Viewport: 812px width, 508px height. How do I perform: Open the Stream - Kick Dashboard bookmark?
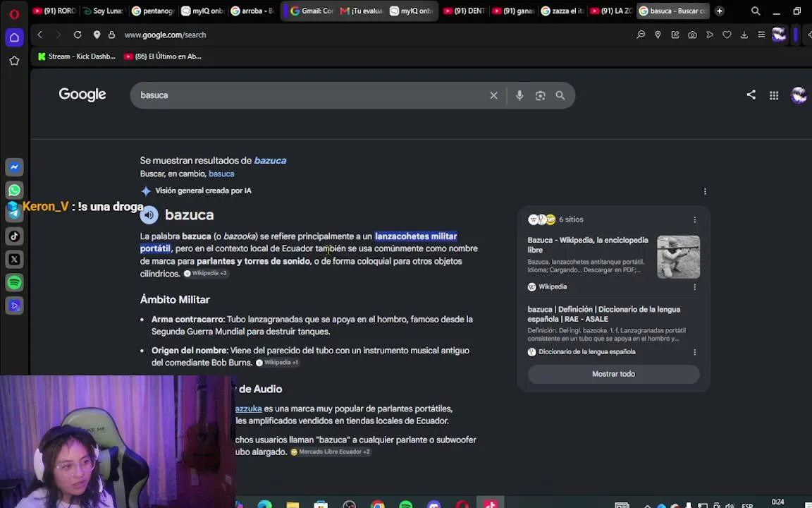[x=77, y=56]
